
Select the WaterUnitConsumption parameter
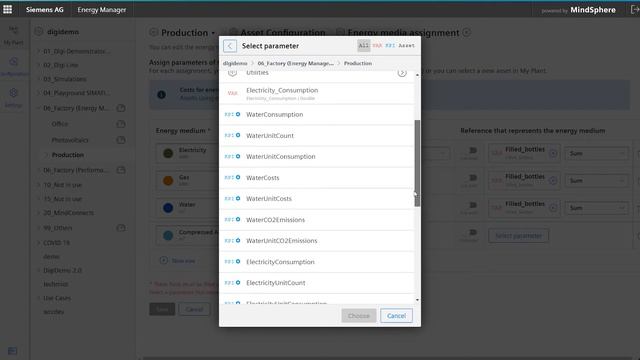(x=317, y=157)
